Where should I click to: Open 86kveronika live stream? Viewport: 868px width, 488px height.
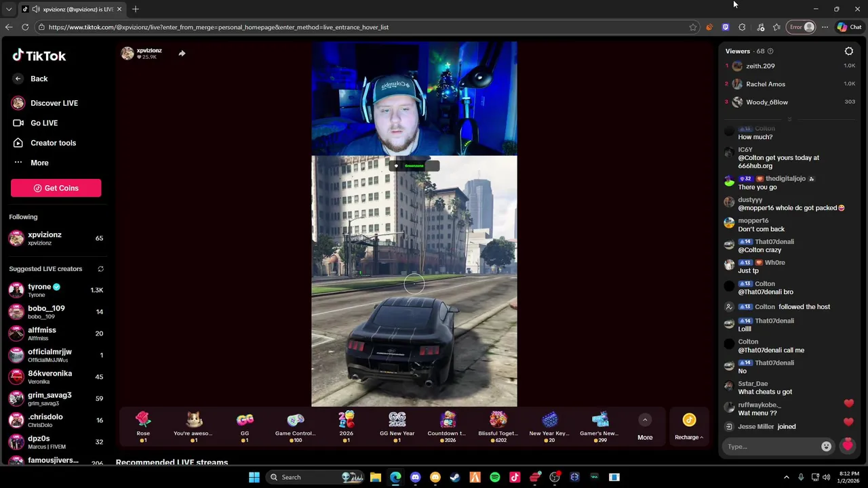coord(56,377)
